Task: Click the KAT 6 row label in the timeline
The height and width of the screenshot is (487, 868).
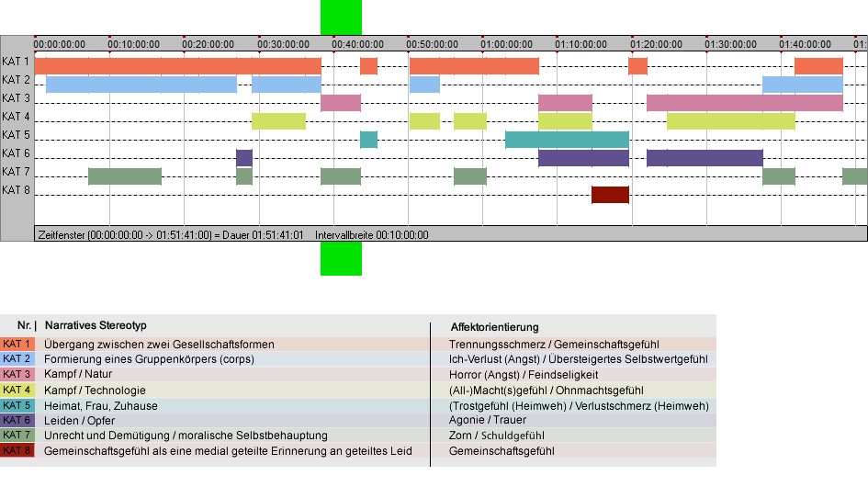Action: coord(16,153)
